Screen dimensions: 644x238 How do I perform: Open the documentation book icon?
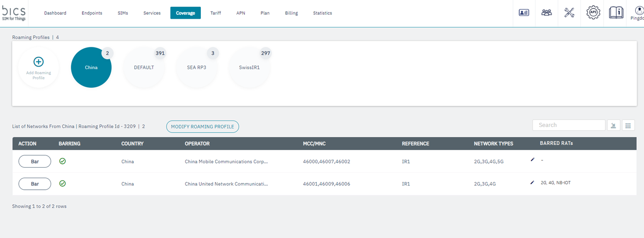(616, 13)
